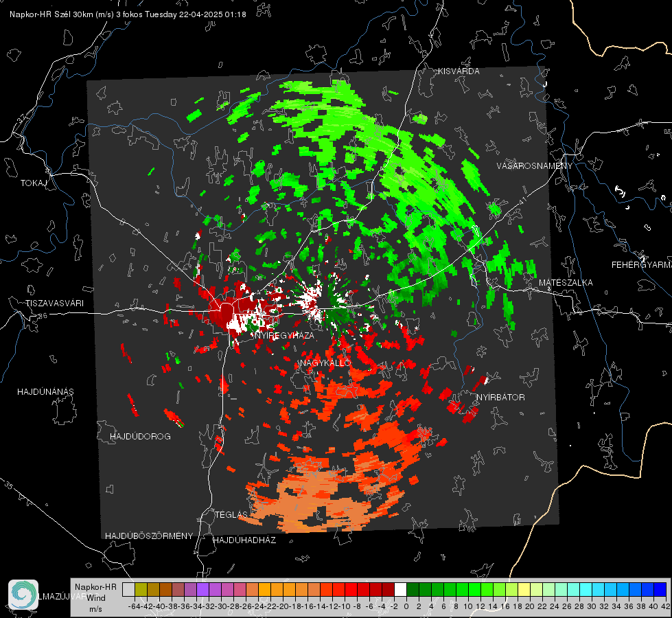Click the 'NYÍRBÁTOR' city label

click(500, 397)
